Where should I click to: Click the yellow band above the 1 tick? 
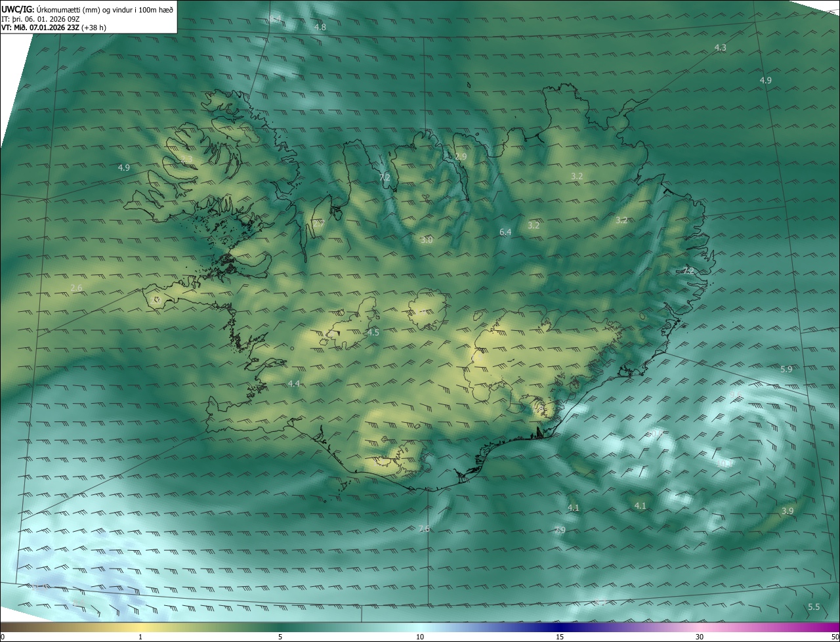pos(140,627)
